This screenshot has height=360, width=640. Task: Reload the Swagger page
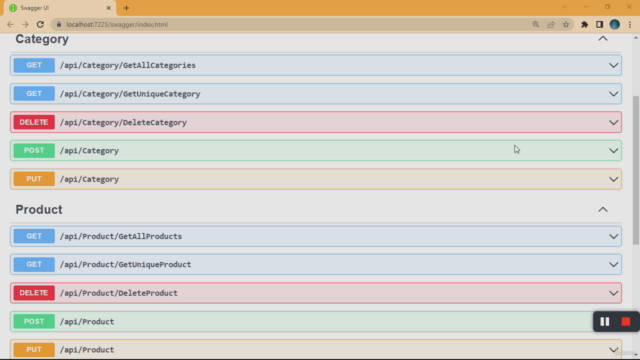pyautogui.click(x=40, y=24)
